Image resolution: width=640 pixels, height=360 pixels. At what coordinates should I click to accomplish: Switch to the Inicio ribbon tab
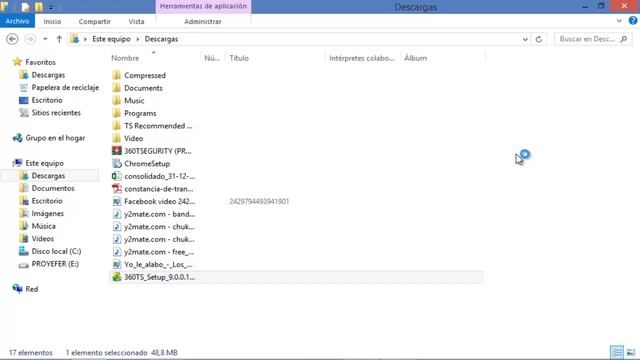[52, 22]
